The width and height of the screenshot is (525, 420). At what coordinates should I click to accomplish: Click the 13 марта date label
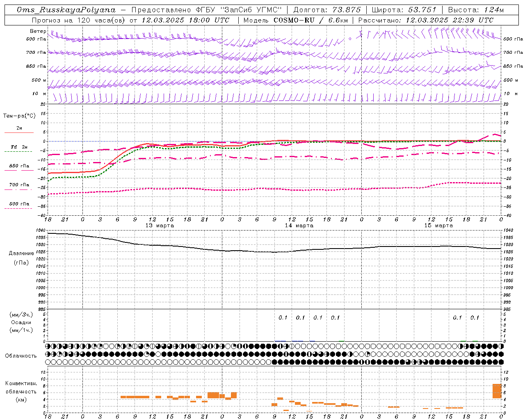click(160, 226)
